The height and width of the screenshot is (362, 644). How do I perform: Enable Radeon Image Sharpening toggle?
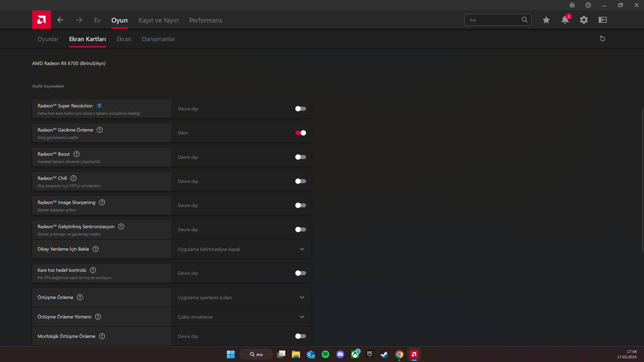(x=301, y=205)
